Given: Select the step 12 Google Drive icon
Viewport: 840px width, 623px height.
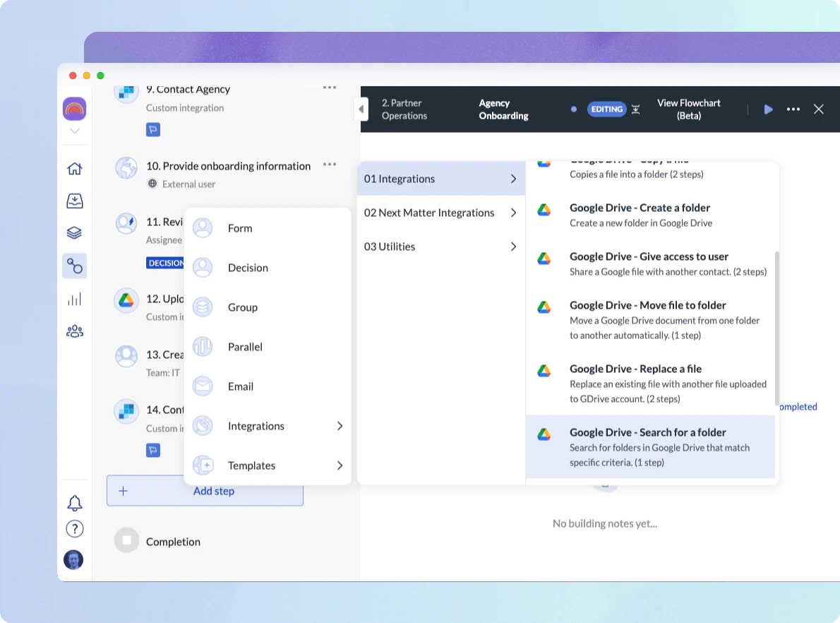Looking at the screenshot, I should tap(126, 300).
